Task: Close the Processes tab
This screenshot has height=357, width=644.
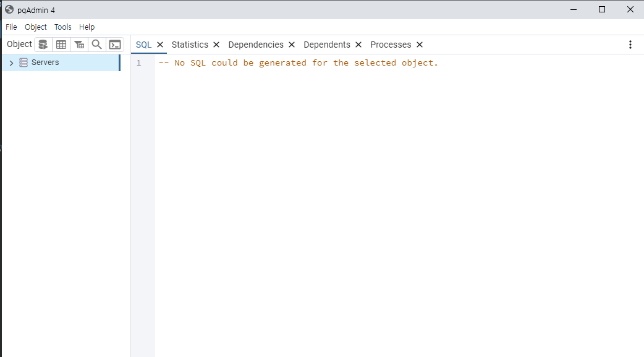Action: 420,45
